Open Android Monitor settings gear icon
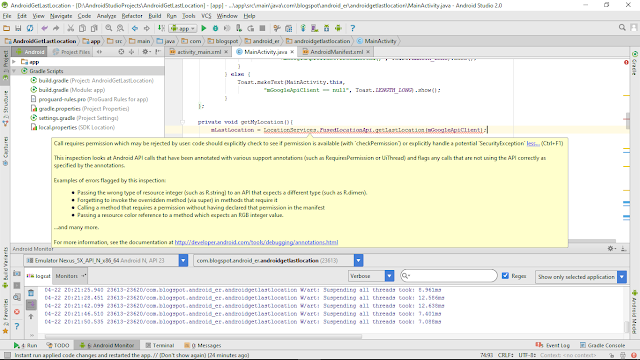The image size is (640, 360). click(x=611, y=248)
